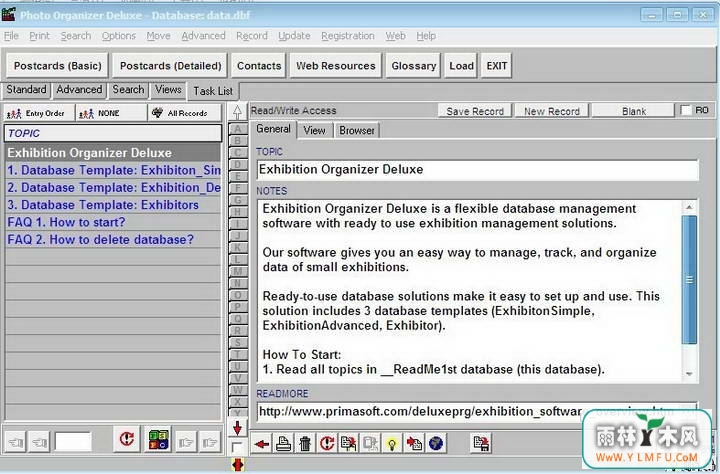Open the File menu
Screen dimensions: 720x474
[x=11, y=36]
